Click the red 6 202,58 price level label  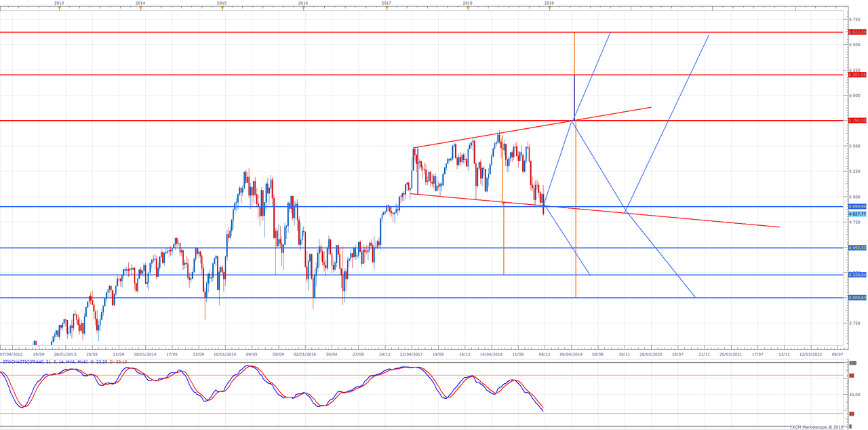857,75
